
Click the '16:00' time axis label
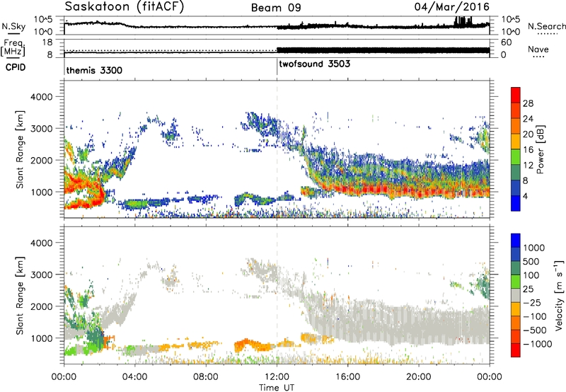347,377
